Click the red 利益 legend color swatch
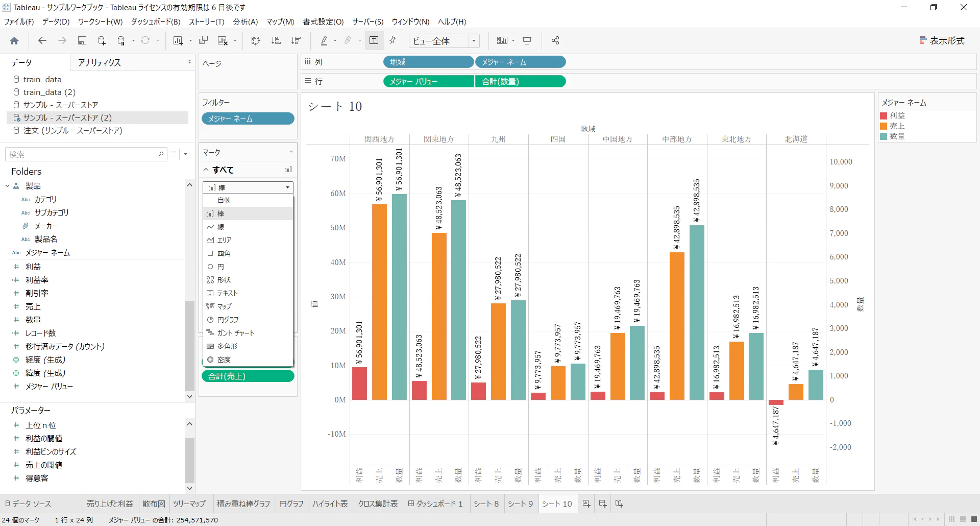Viewport: 980px width, 526px height. 884,116
